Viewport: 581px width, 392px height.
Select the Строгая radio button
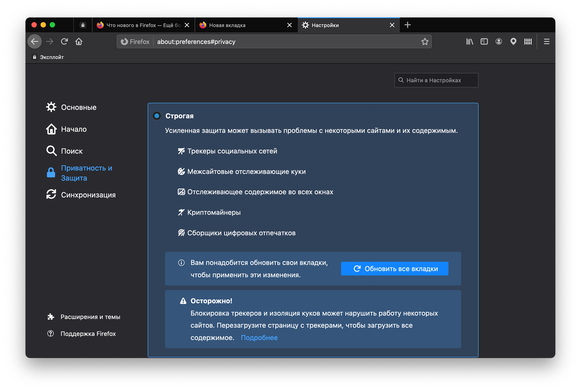(157, 116)
